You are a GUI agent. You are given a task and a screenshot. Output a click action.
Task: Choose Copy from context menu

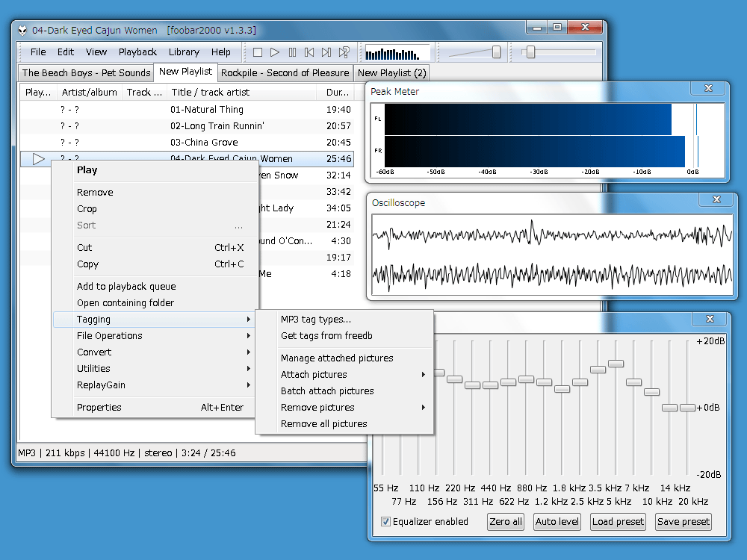click(155, 264)
